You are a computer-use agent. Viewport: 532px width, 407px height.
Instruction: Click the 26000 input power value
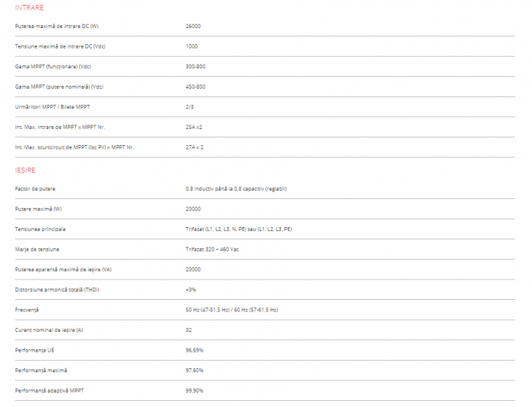coord(193,26)
